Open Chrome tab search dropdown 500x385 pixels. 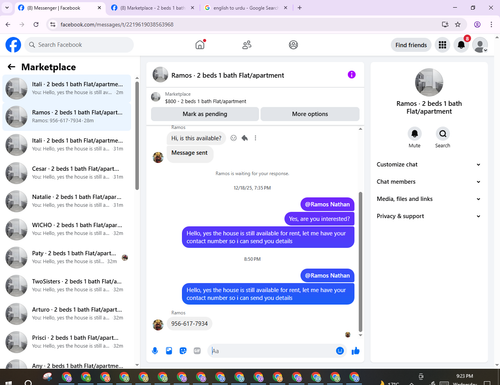coord(7,8)
